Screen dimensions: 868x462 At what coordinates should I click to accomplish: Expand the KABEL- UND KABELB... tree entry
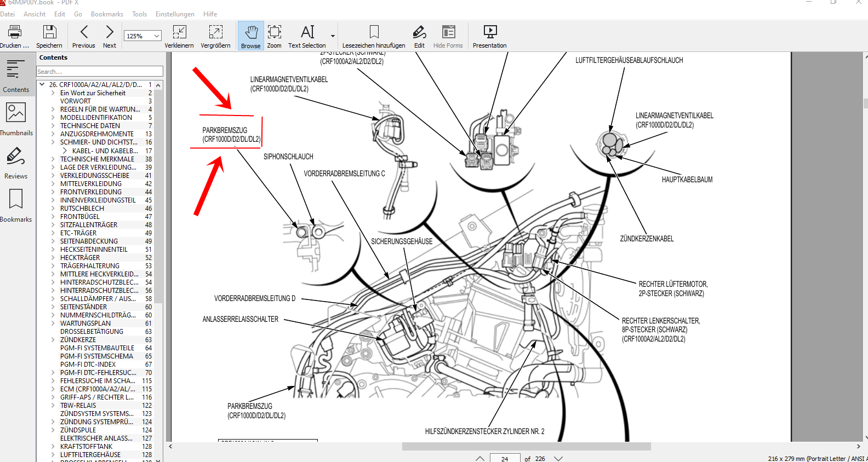click(x=65, y=151)
